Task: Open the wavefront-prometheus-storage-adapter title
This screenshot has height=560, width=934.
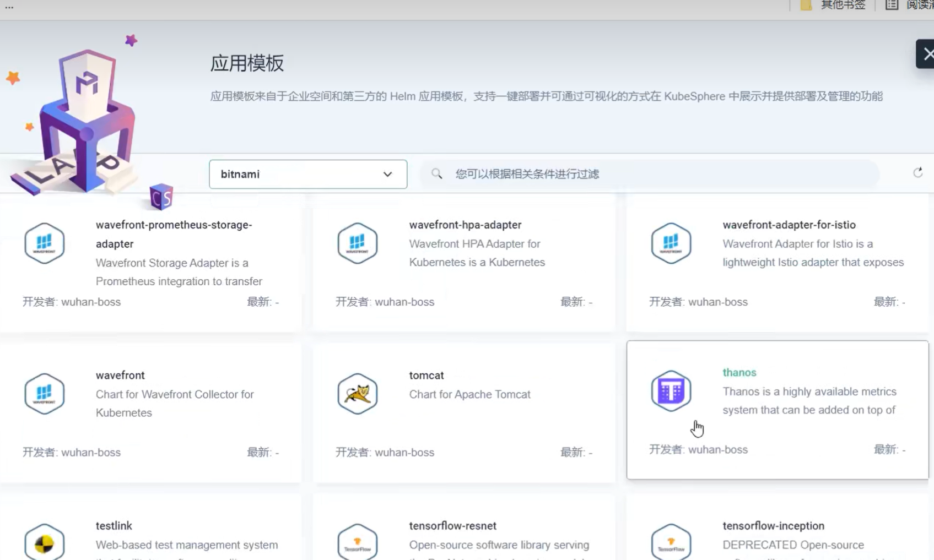Action: point(174,234)
